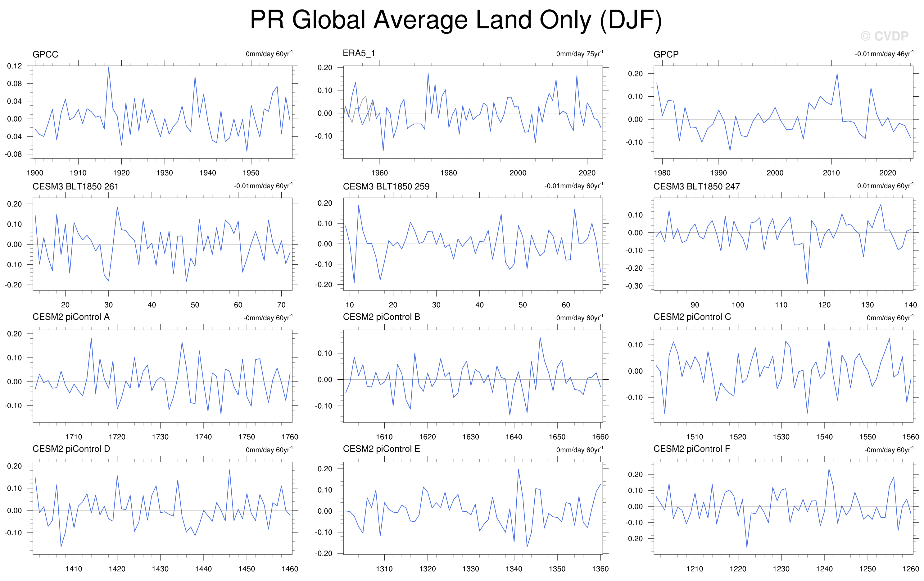Click the CESM3 BLT1850 247 title
The width and height of the screenshot is (924, 581).
pos(696,187)
